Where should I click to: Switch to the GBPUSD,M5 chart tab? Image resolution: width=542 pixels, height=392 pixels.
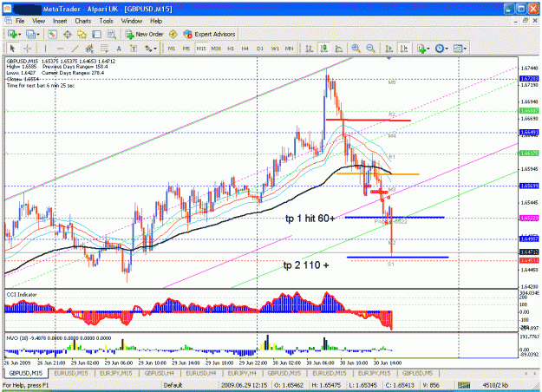[x=417, y=373]
